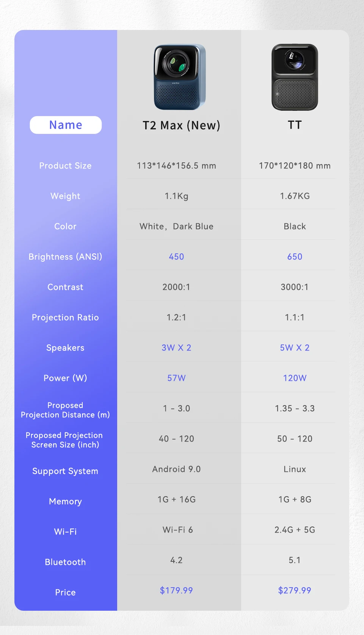Click the Brightness (ANSI) row label
364x635 pixels.
pos(65,257)
